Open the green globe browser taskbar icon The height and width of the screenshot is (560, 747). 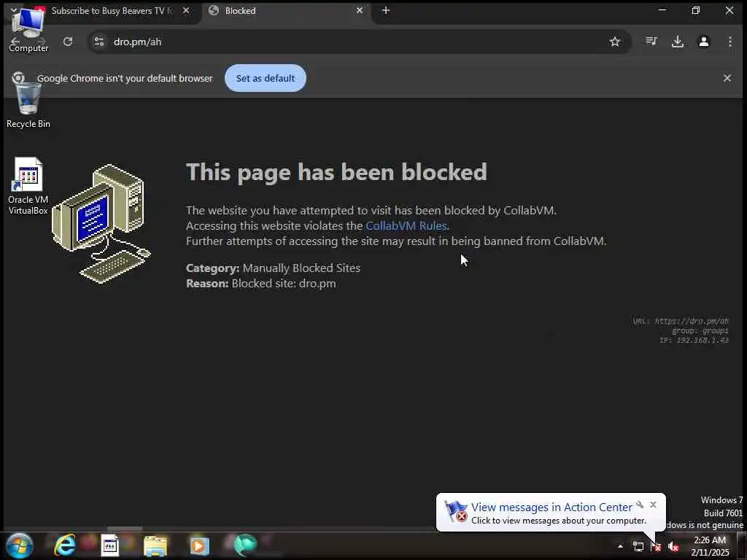click(245, 545)
